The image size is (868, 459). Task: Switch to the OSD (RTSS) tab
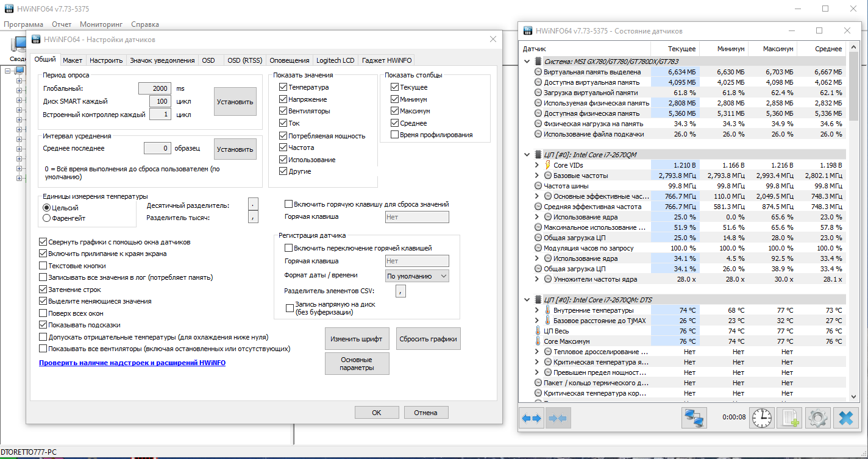[x=244, y=60]
